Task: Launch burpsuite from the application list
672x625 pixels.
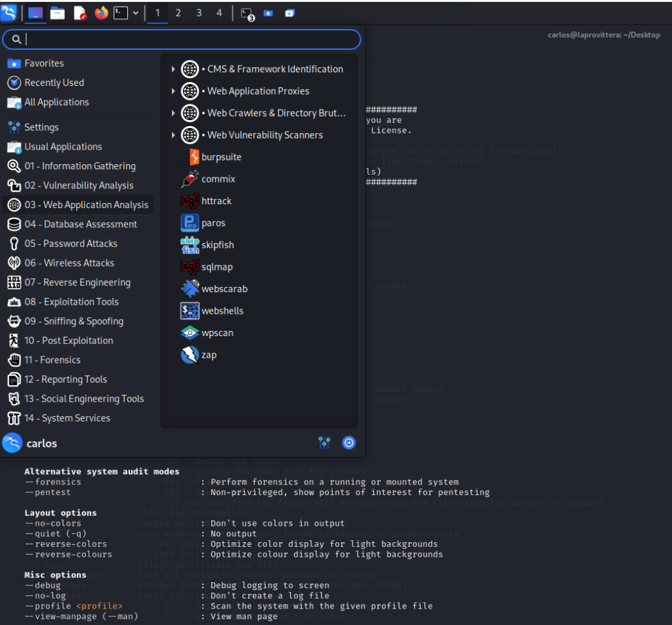Action: point(220,157)
